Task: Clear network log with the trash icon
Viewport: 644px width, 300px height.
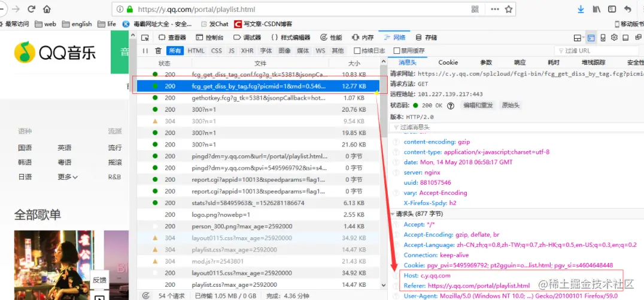Action: click(158, 51)
